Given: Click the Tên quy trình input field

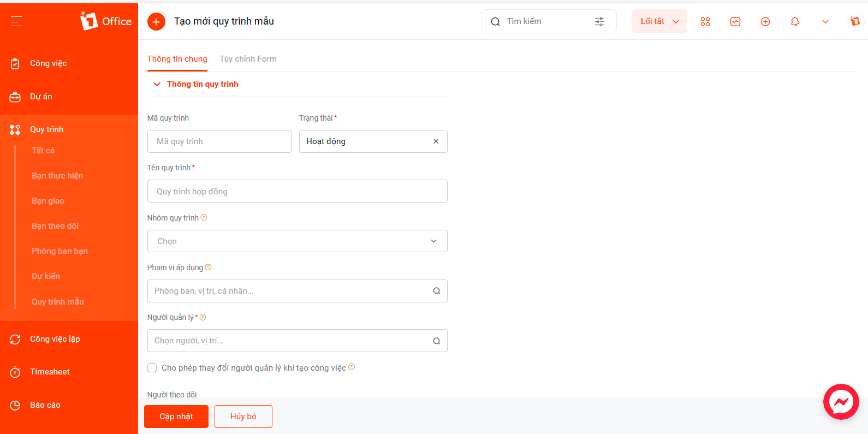Looking at the screenshot, I should (x=298, y=191).
